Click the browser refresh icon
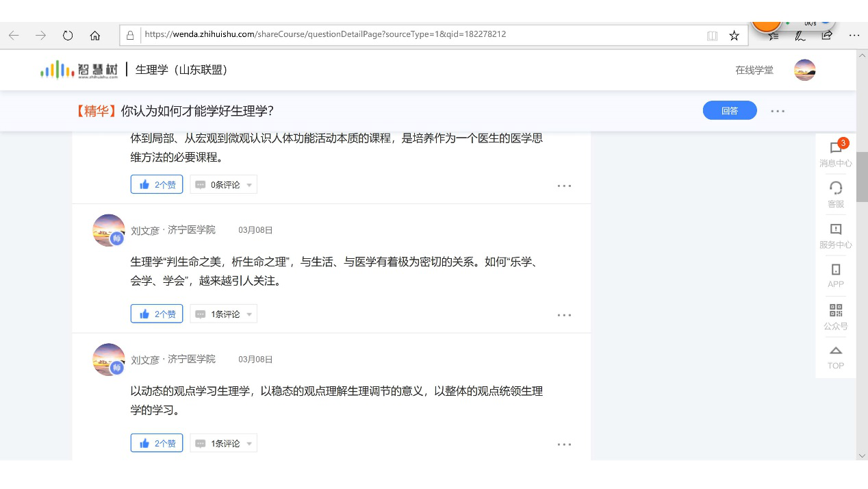868x489 pixels. click(x=68, y=36)
